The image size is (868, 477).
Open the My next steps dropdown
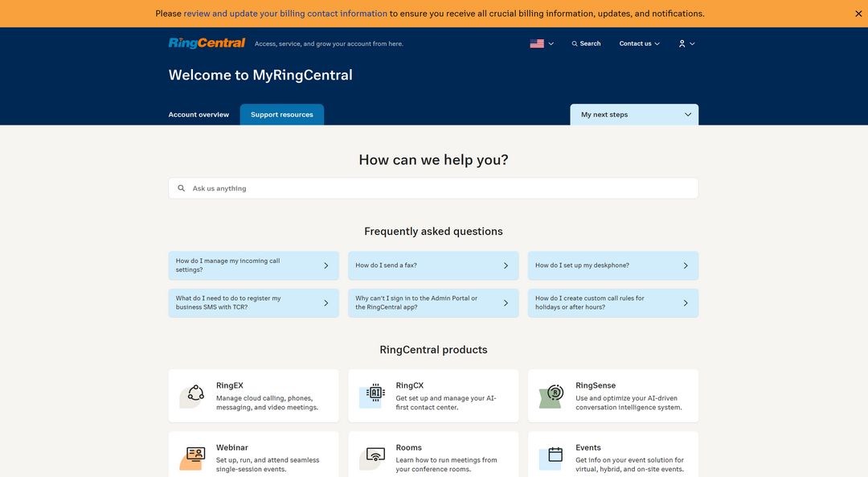tap(634, 114)
